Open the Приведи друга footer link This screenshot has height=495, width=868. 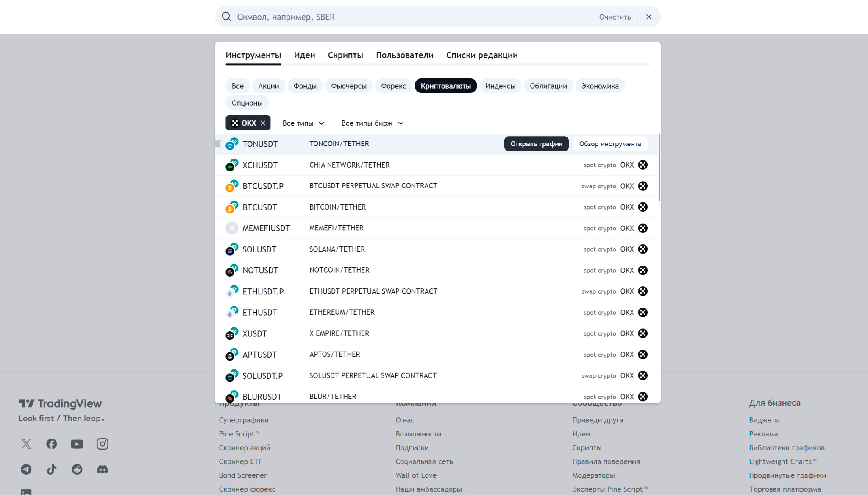tap(598, 420)
